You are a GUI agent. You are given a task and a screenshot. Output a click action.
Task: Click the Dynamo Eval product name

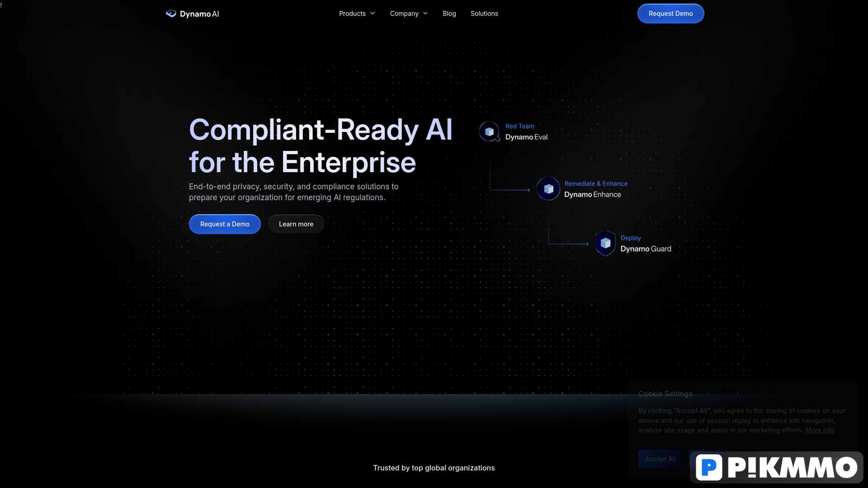526,137
